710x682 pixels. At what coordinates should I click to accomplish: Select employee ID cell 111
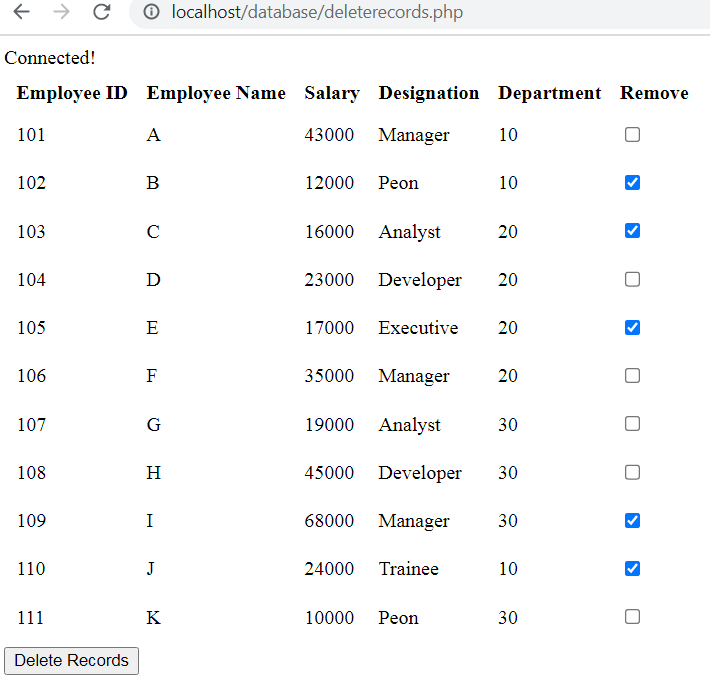tap(30, 617)
